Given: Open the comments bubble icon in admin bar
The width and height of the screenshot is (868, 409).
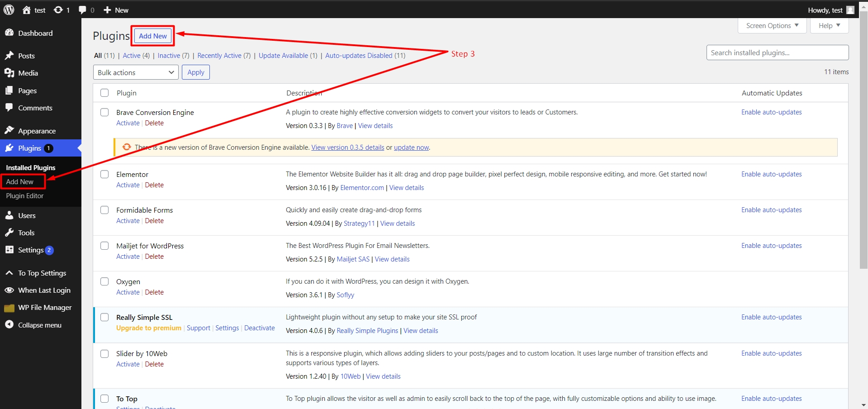Looking at the screenshot, I should 82,10.
